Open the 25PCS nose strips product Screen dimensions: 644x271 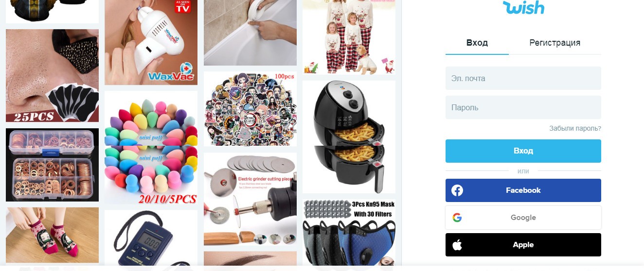[52, 75]
